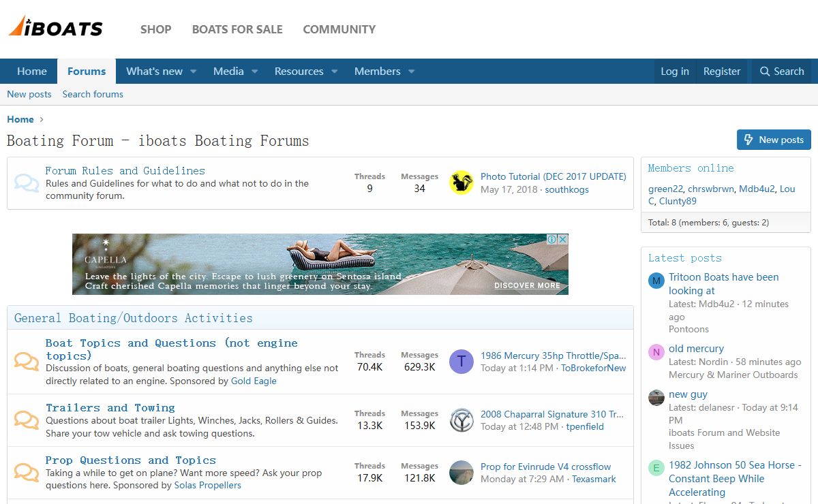
Task: Click Mdb4u2's blue M avatar
Action: click(656, 280)
